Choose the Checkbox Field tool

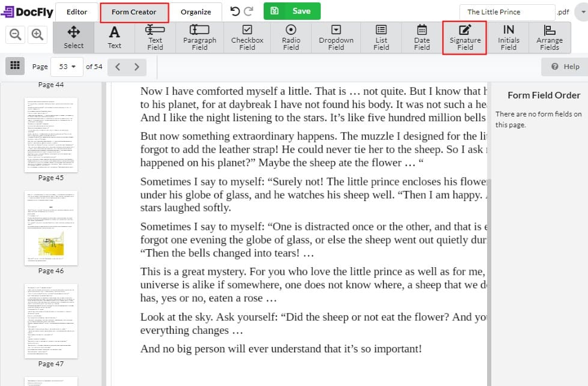(x=247, y=37)
